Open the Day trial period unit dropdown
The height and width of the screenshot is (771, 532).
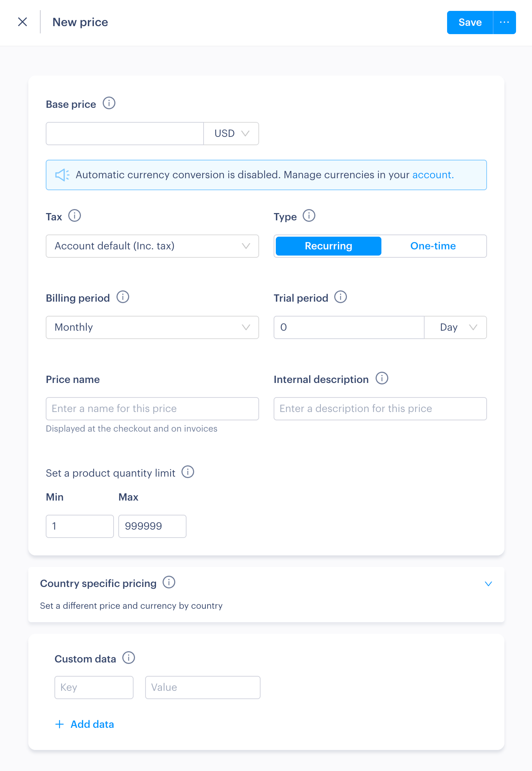456,327
